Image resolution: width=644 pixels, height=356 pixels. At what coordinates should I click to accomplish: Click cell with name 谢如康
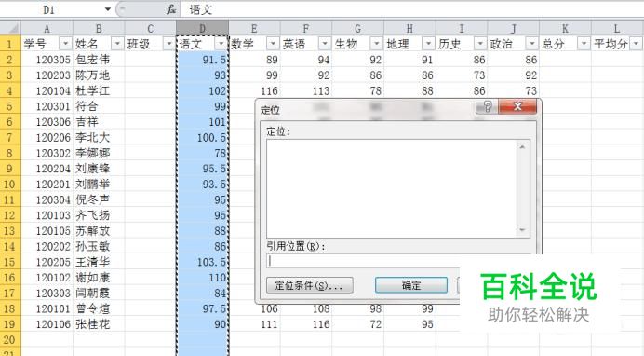click(99, 278)
